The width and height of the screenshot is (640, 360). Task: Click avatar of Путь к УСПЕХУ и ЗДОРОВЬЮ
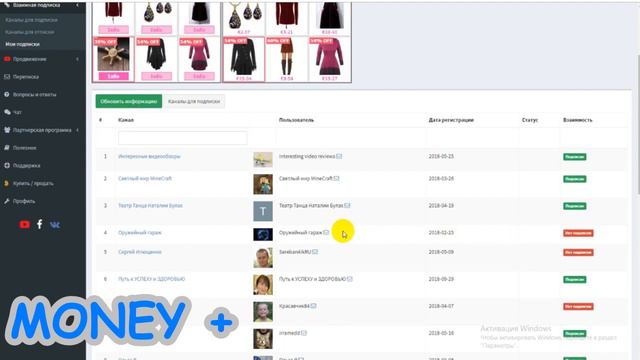pos(263,284)
